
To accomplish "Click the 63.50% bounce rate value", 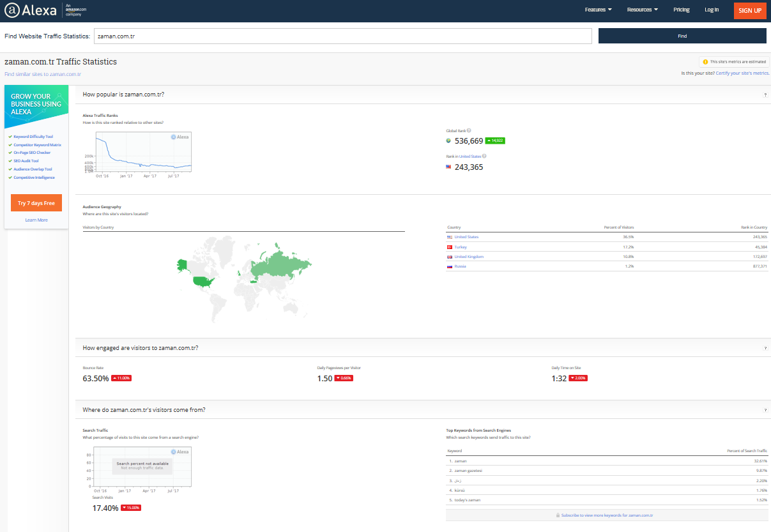I will (x=96, y=379).
